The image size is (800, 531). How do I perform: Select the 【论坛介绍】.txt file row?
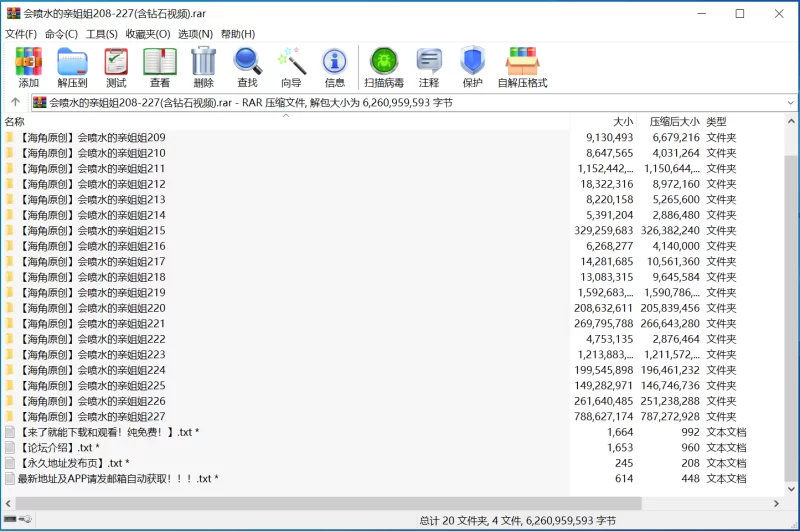(58, 448)
